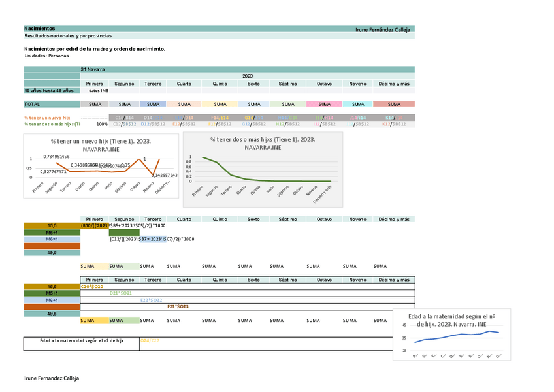Select the "Unidades: Personas" text line
The image size is (554, 392).
(46, 56)
